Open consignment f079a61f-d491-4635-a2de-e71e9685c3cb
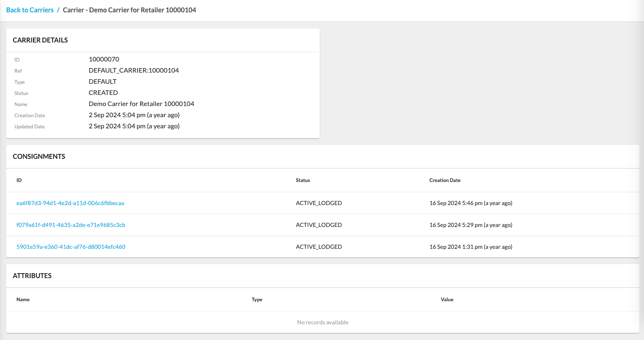The image size is (644, 340). pyautogui.click(x=71, y=225)
